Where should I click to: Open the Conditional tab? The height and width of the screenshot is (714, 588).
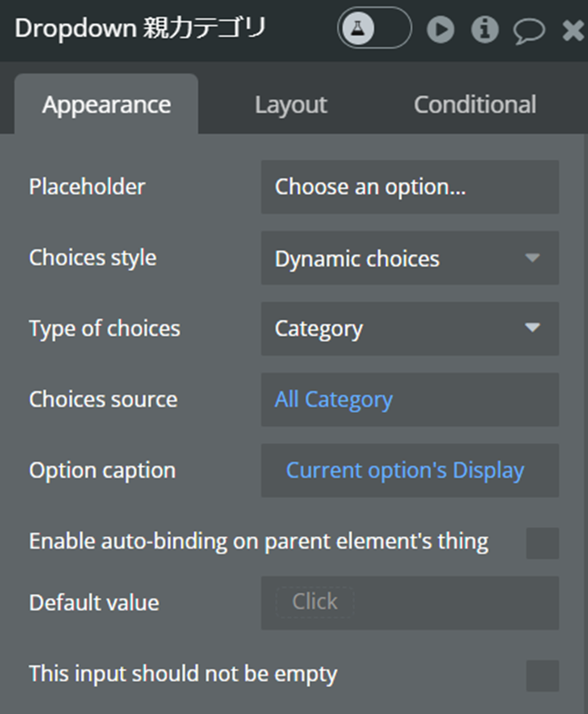[475, 104]
